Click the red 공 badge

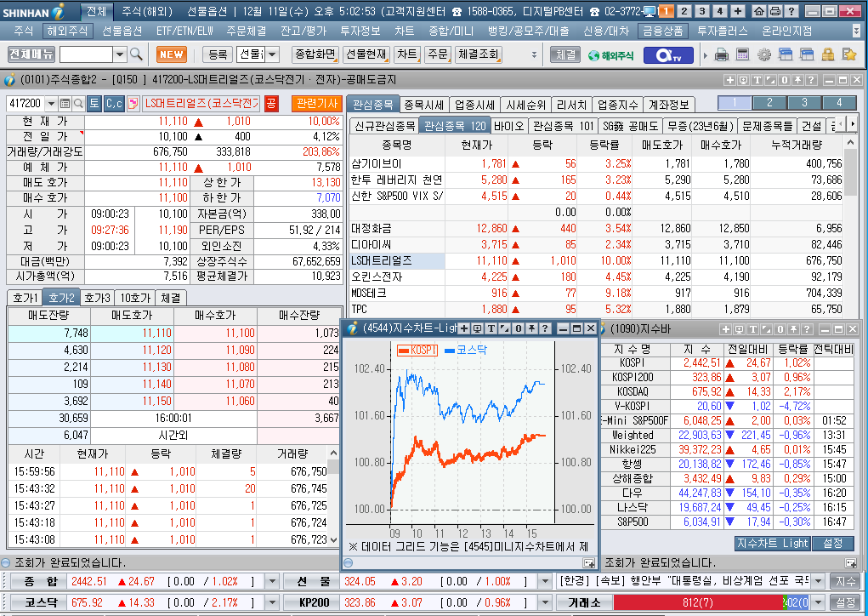point(271,104)
